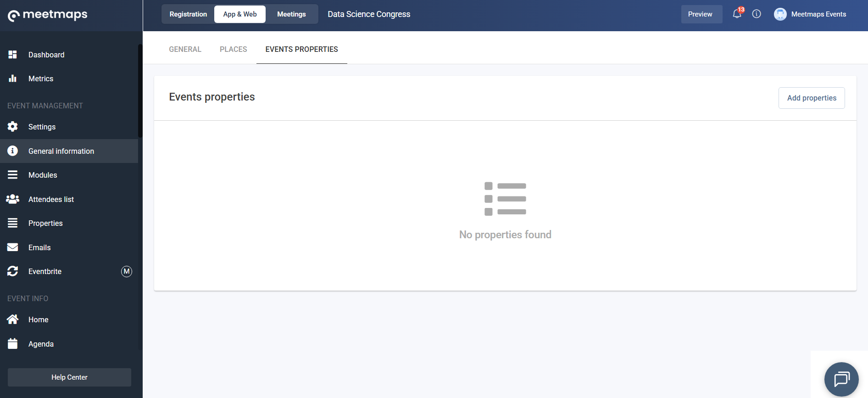868x398 pixels.
Task: Click the Agenda calendar icon
Action: click(x=13, y=343)
